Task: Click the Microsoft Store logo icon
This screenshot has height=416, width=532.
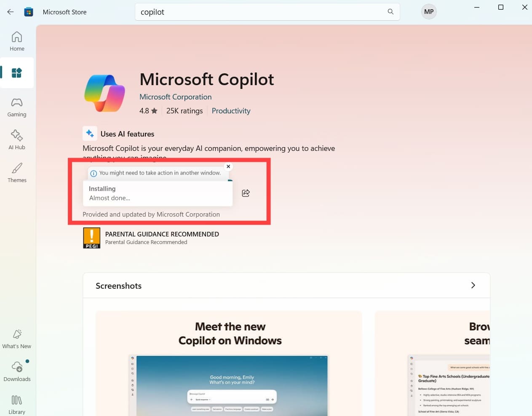Action: point(29,12)
